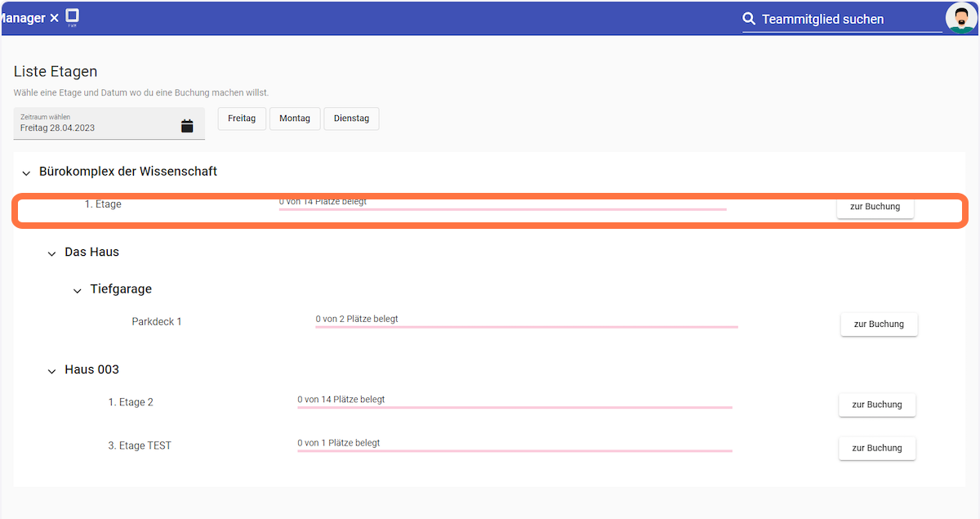Click the search magnifier icon

[x=748, y=19]
